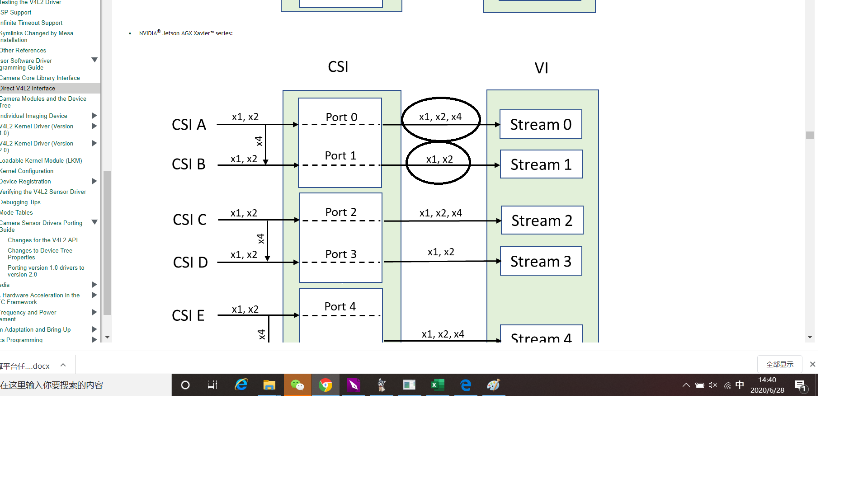868x488 pixels.
Task: Open 'Porting version 1.0 drivers to version 2.0' link
Action: pyautogui.click(x=46, y=271)
